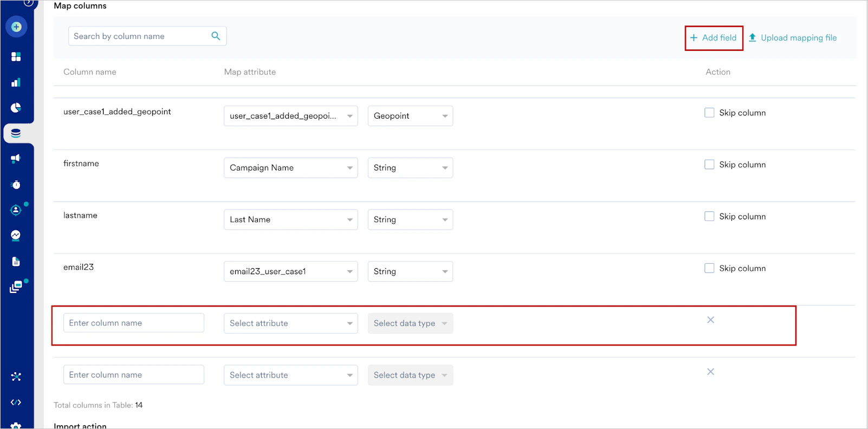The image size is (868, 429).
Task: Click the plus create icon in sidebar
Action: (16, 27)
